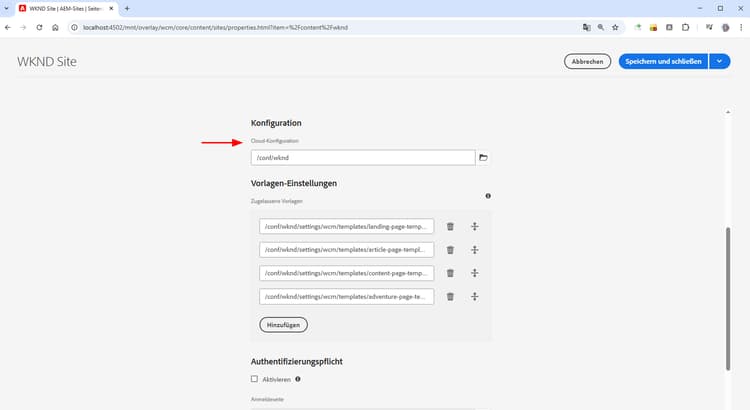Open the tab search chevron
This screenshot has height=410, width=750.
(x=6, y=9)
